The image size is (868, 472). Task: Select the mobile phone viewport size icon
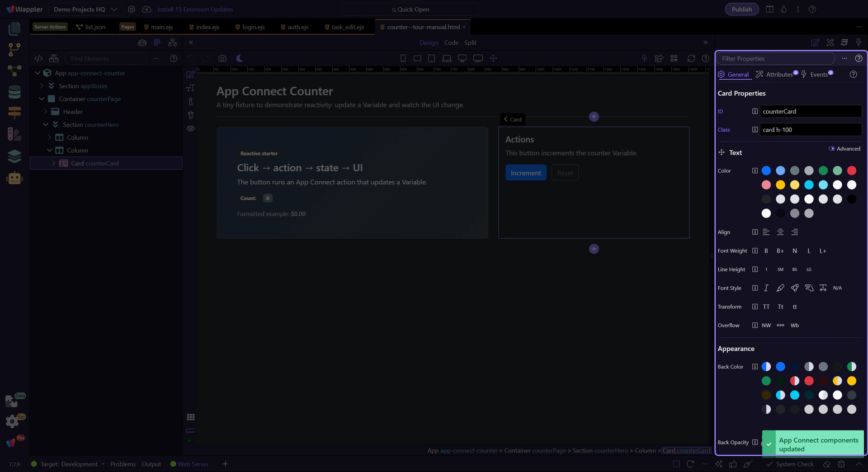point(403,58)
